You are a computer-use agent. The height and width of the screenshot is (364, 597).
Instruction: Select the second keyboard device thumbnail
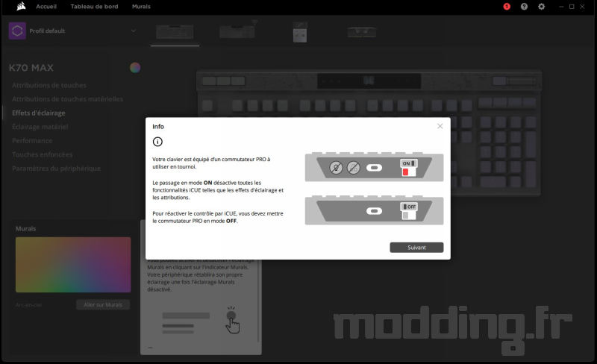tap(237, 31)
